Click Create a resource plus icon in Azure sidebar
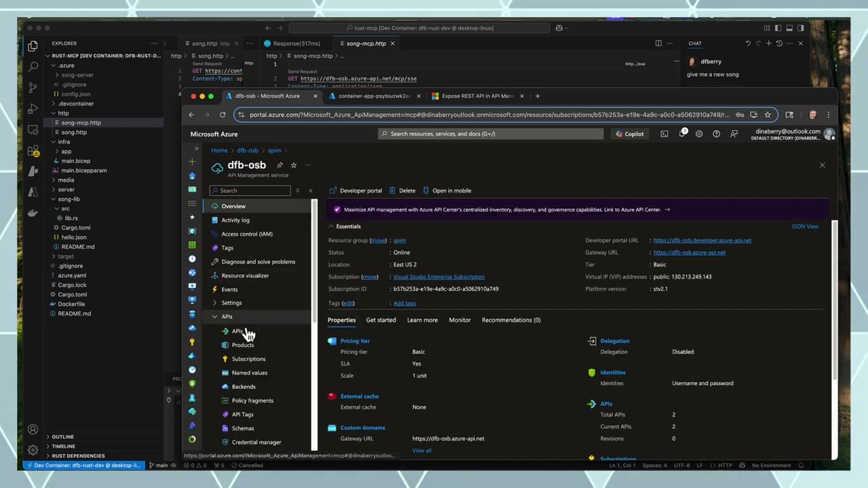The image size is (868, 488). [x=192, y=162]
